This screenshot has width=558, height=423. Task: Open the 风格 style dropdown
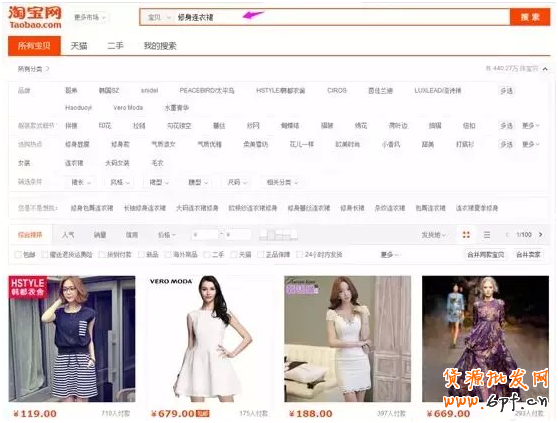click(x=120, y=182)
